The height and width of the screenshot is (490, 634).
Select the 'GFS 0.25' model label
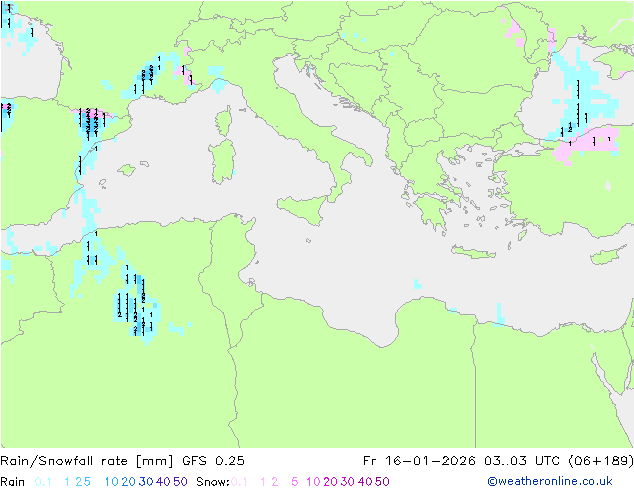tap(213, 460)
